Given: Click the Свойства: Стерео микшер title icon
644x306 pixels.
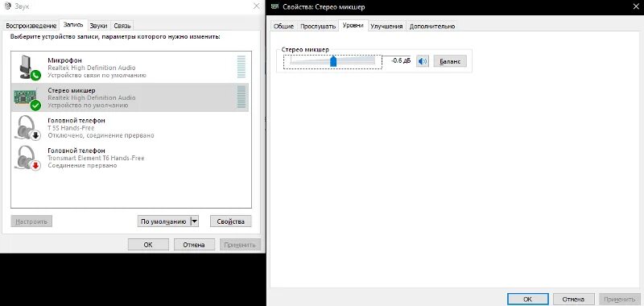Looking at the screenshot, I should point(275,6).
